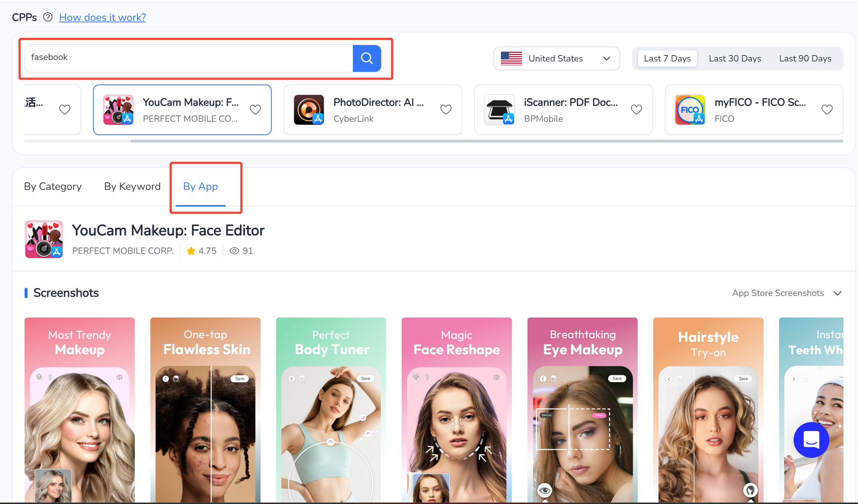
Task: Select the Last 30 Days range
Action: pos(735,58)
